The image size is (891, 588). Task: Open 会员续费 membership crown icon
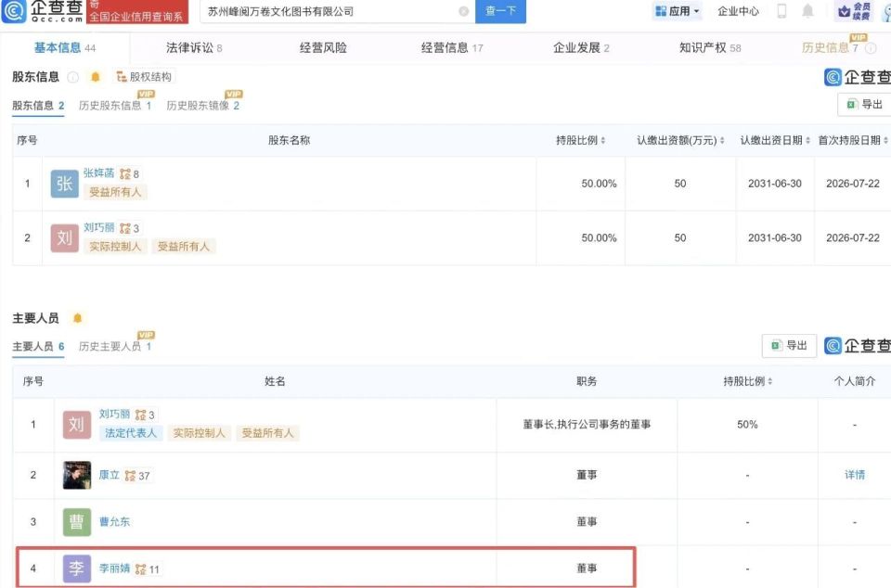855,11
